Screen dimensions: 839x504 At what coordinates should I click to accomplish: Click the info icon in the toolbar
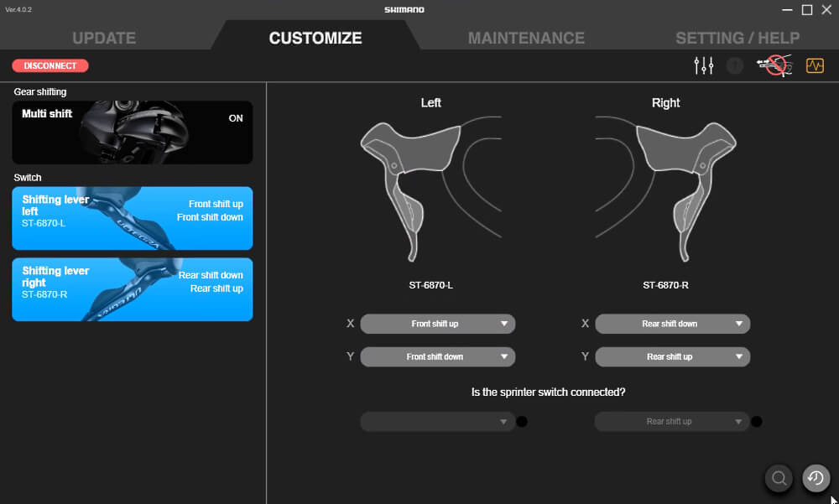pyautogui.click(x=735, y=65)
